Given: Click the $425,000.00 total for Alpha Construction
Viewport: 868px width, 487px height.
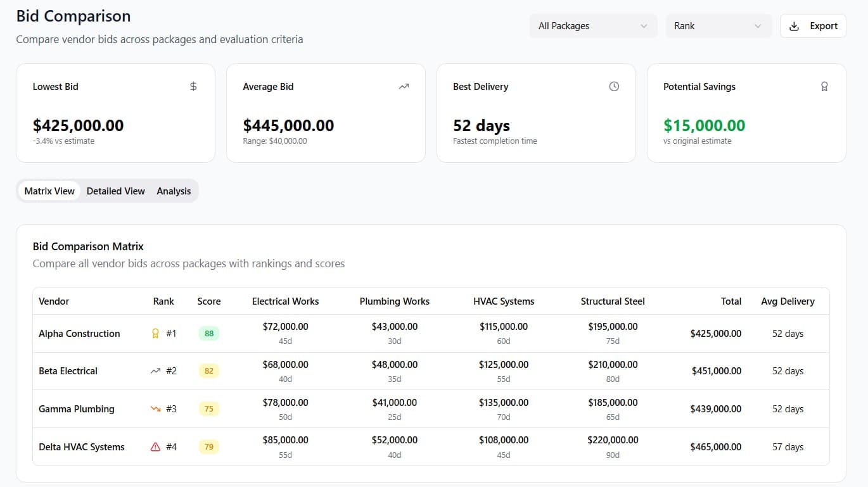Looking at the screenshot, I should 716,334.
